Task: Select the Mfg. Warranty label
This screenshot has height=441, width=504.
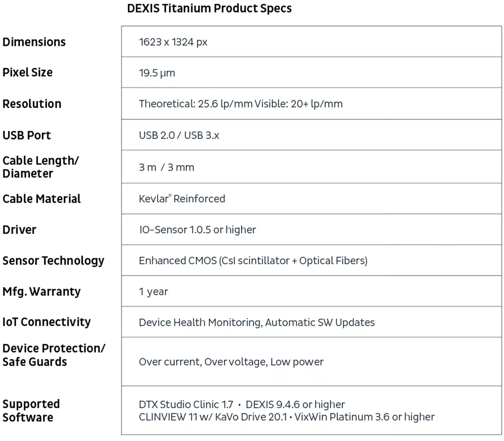Action: tap(41, 292)
